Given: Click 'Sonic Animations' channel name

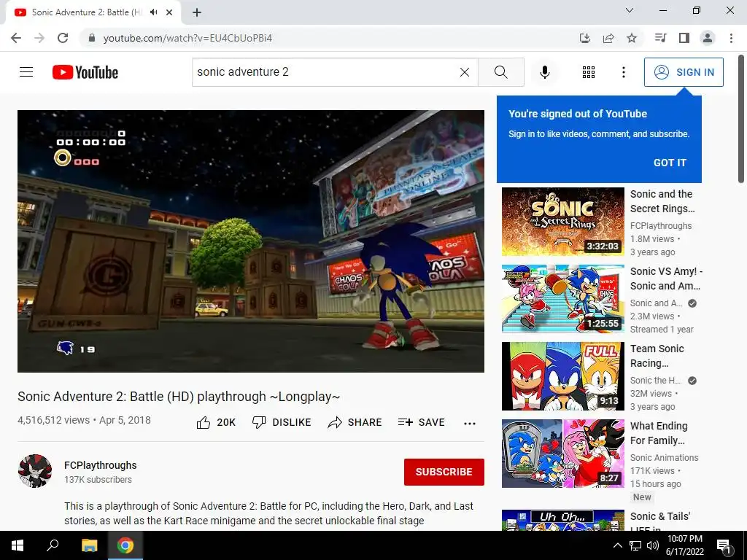Looking at the screenshot, I should [x=664, y=458].
